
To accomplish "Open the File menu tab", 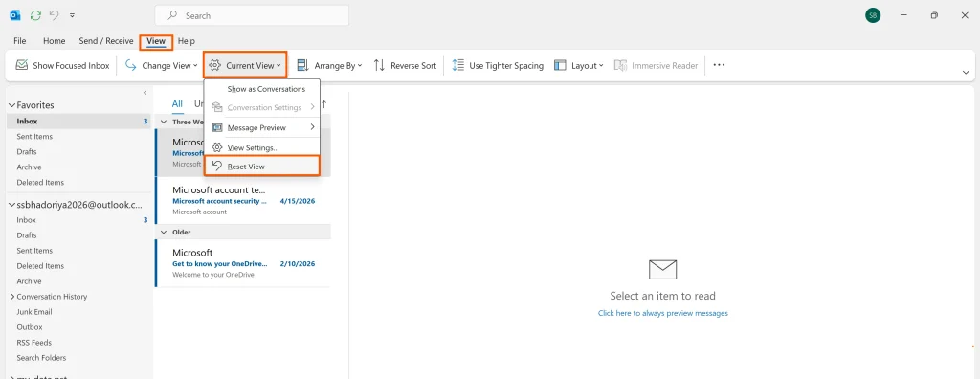I will [x=20, y=40].
